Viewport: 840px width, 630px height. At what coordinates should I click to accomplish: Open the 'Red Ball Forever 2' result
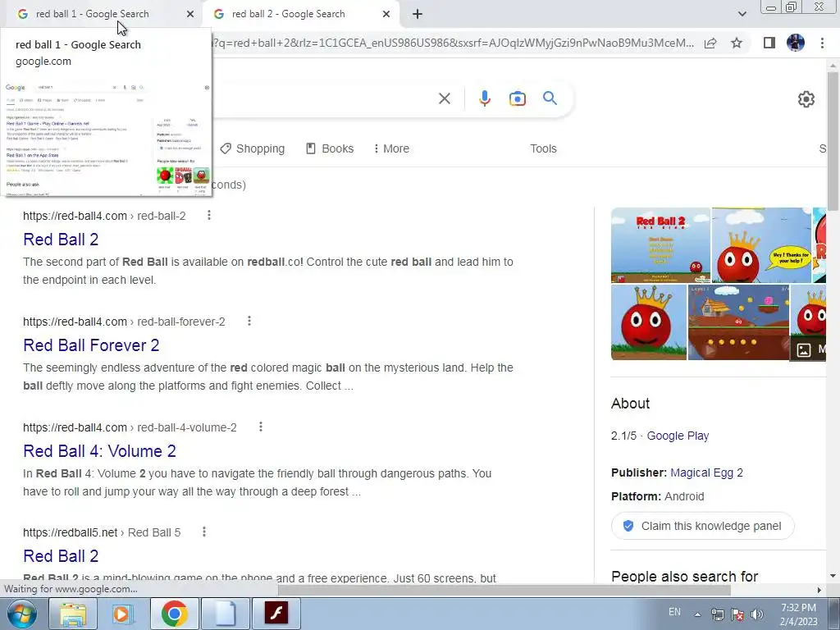tap(91, 345)
